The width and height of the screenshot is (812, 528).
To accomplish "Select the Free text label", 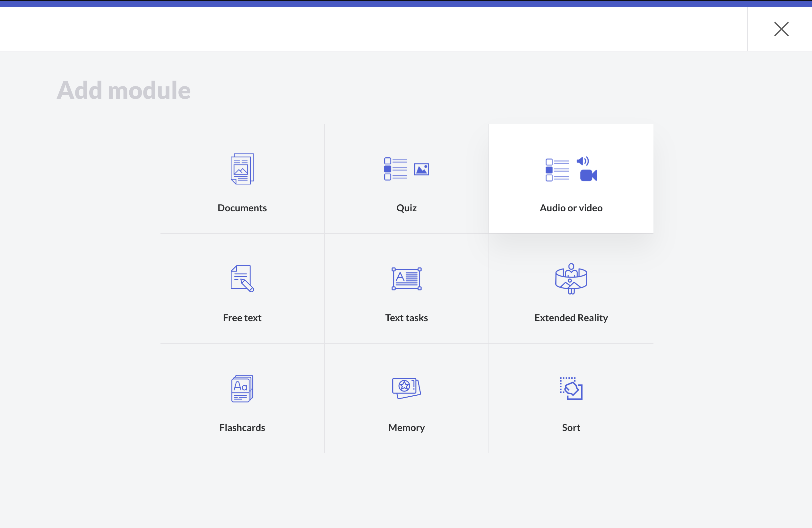I will pos(242,318).
